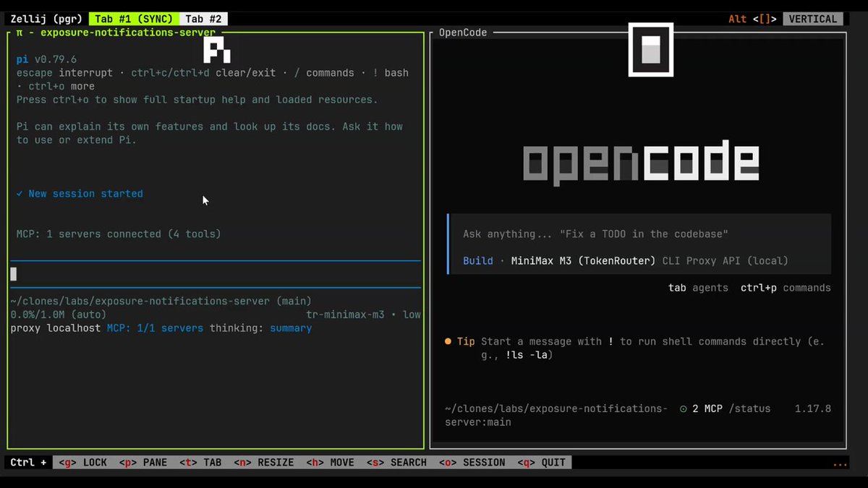
Task: Select SEARCH mode in status bar
Action: click(396, 462)
